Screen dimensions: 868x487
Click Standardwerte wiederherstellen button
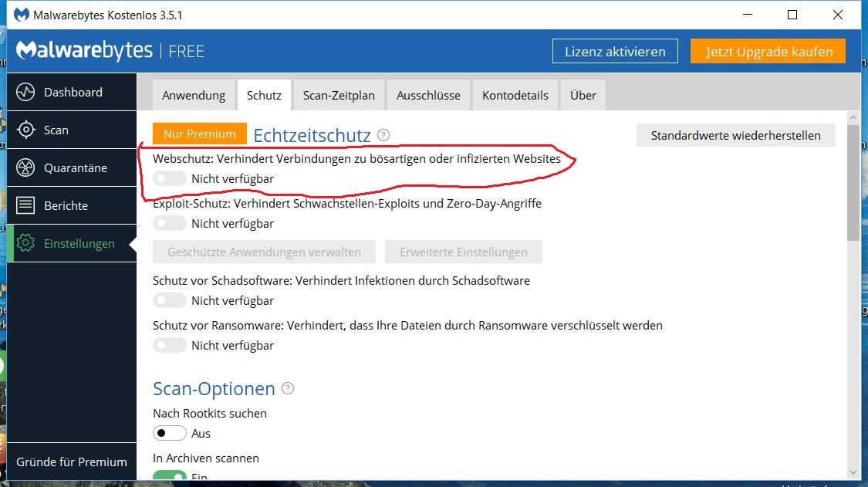click(736, 135)
